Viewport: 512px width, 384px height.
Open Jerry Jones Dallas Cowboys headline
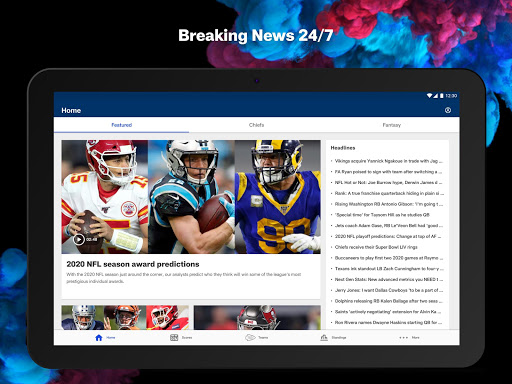coord(388,290)
